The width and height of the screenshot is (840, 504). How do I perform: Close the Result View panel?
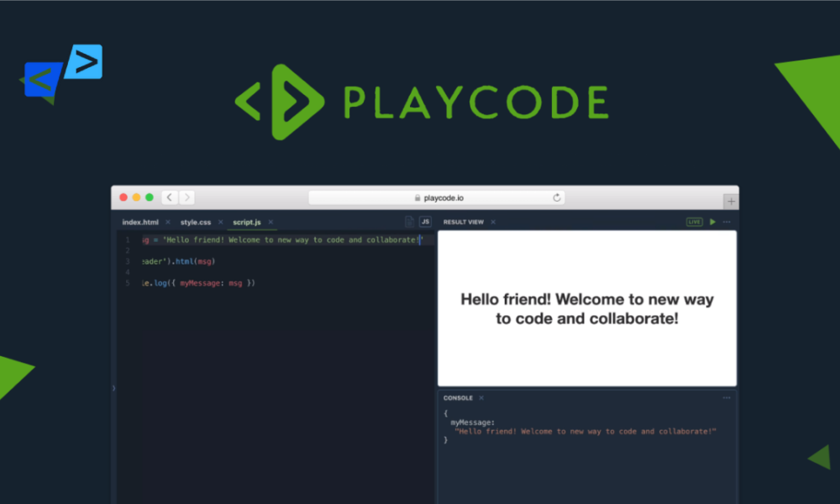[492, 222]
